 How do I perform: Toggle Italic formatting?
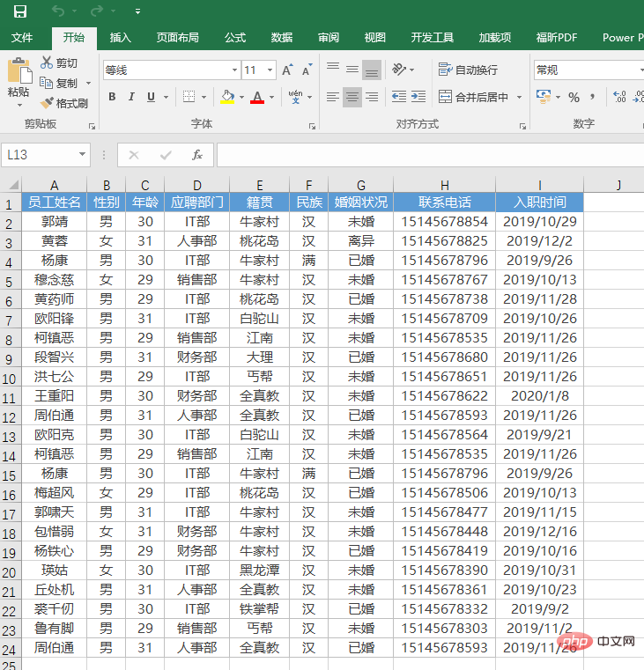pyautogui.click(x=131, y=97)
